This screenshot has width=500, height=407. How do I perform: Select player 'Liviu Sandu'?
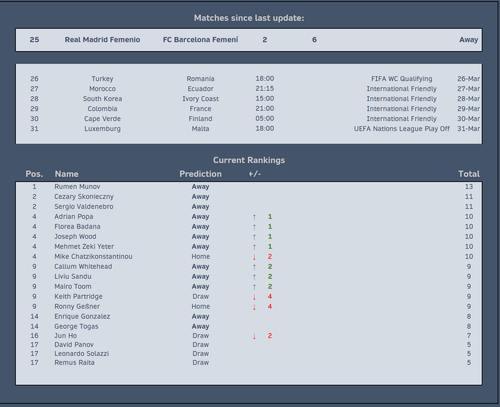(x=73, y=277)
